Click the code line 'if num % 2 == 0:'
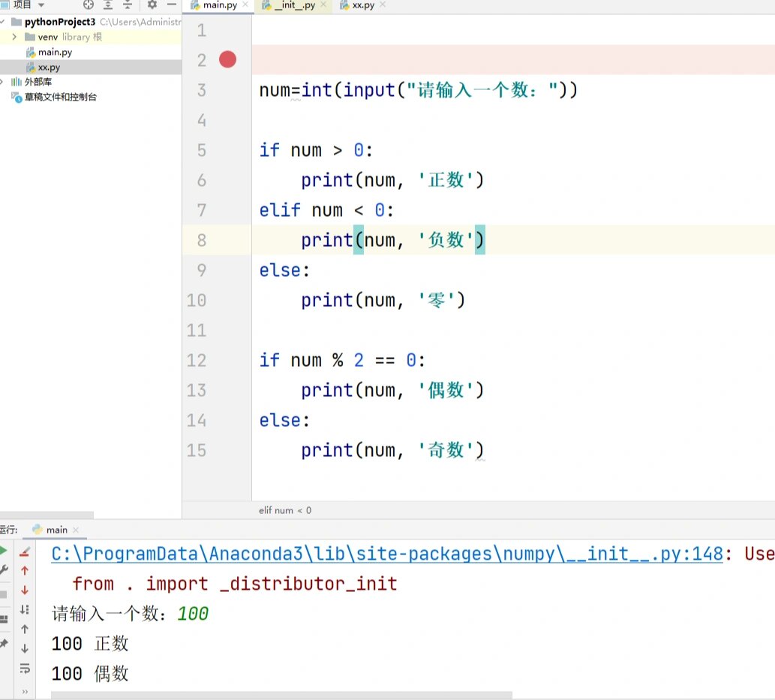The width and height of the screenshot is (775, 700). click(342, 360)
